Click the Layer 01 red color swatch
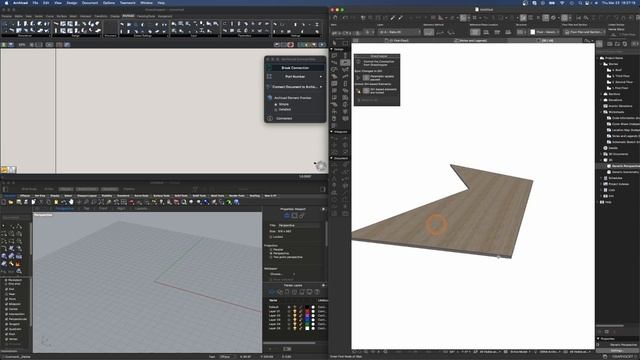 (x=307, y=311)
